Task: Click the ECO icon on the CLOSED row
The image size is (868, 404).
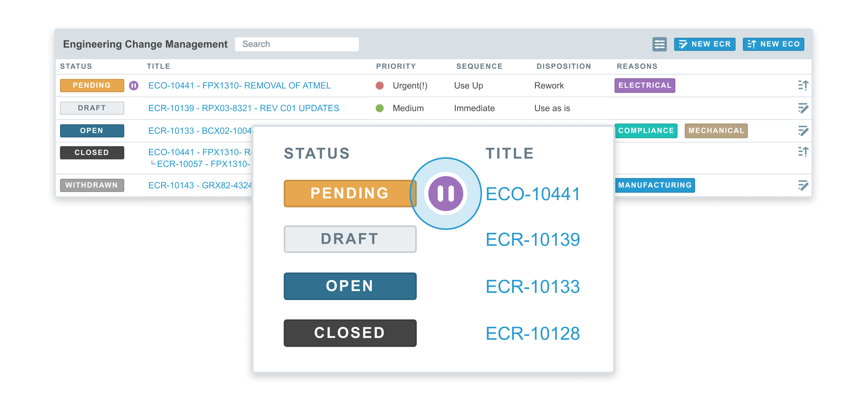Action: point(803,152)
